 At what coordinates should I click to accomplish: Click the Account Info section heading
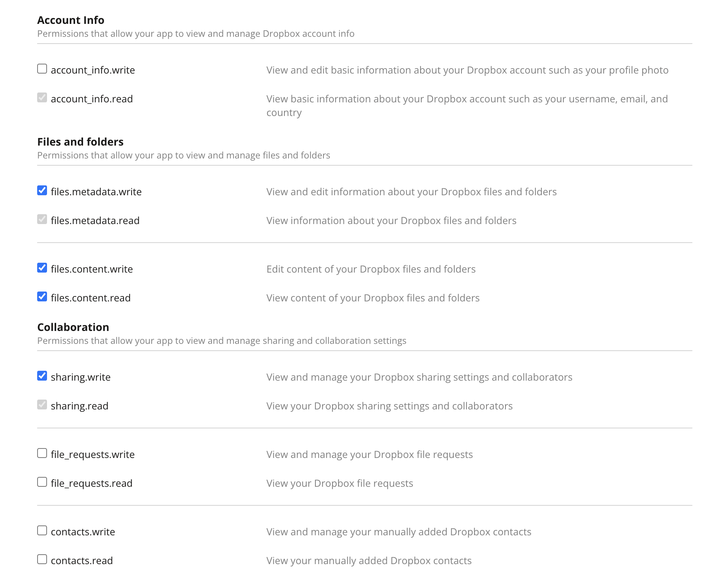click(71, 20)
